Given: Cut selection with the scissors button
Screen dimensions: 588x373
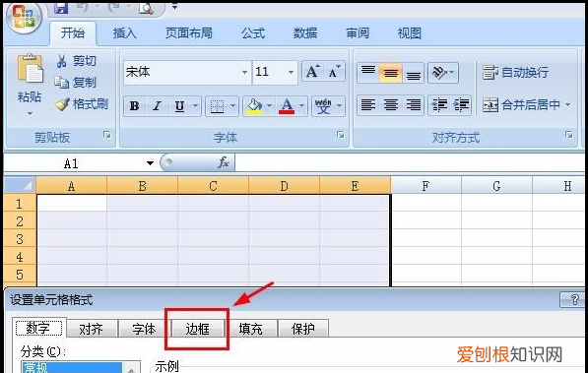Looking at the screenshot, I should [x=76, y=61].
